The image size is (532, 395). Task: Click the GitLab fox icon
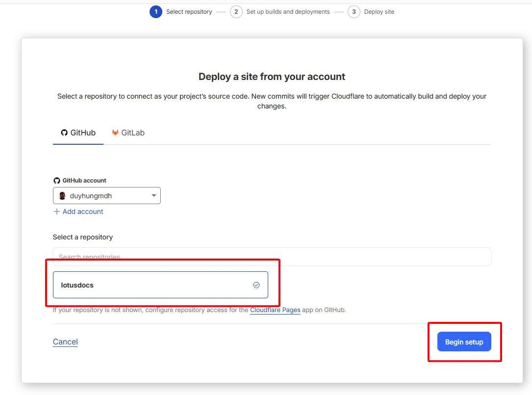[115, 133]
